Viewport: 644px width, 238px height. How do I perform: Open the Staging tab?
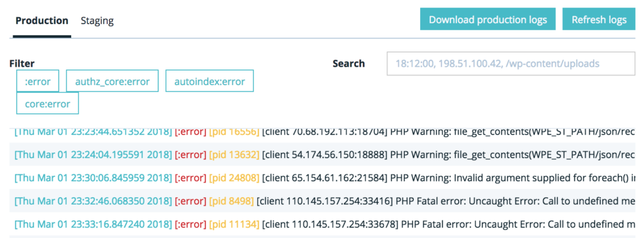(97, 21)
